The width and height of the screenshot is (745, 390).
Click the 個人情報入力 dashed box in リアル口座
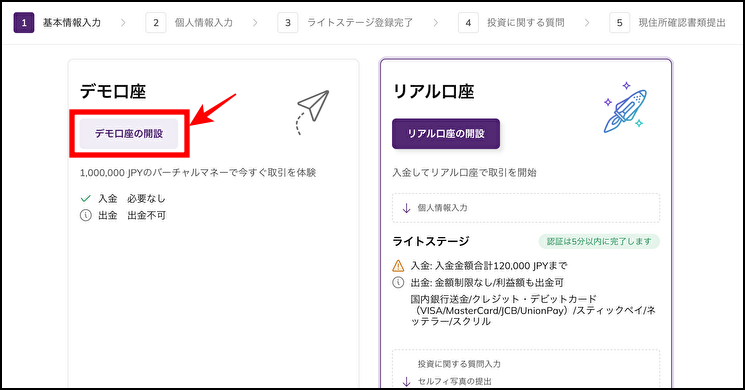(x=526, y=208)
